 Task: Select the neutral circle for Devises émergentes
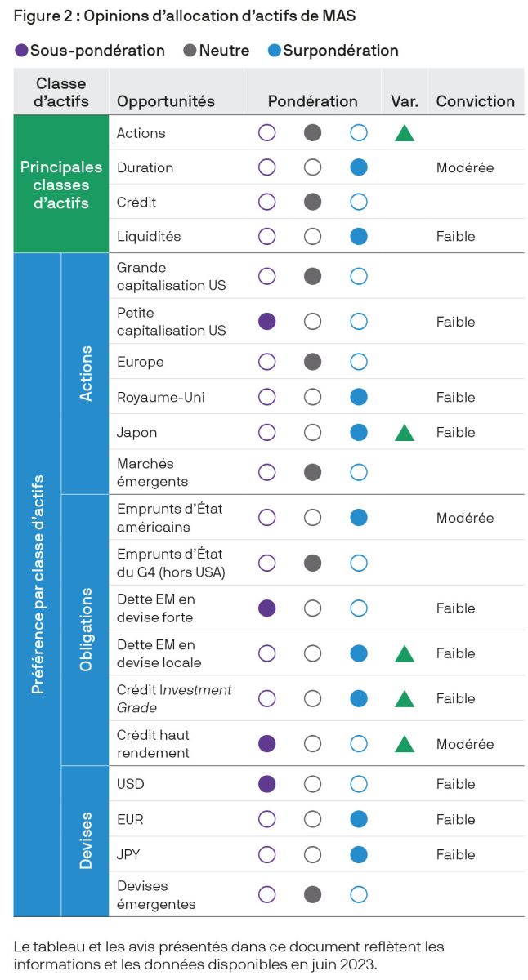point(312,894)
